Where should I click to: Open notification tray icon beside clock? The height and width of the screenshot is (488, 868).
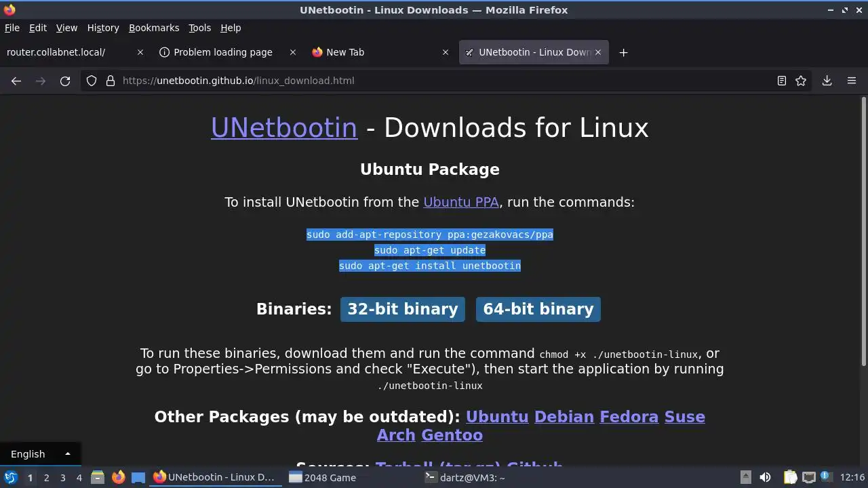[x=826, y=476]
